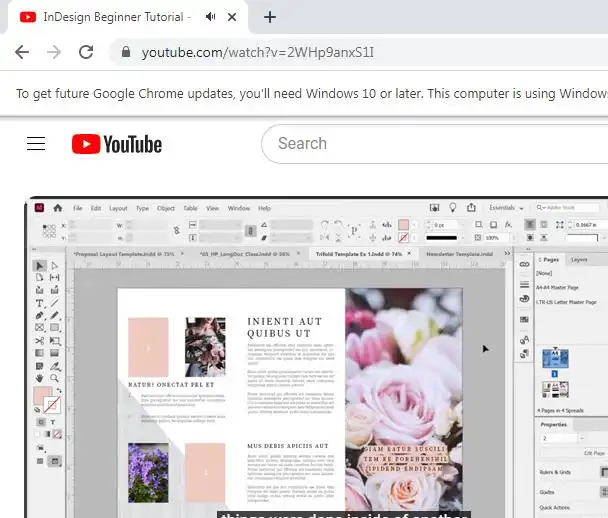The height and width of the screenshot is (518, 608).
Task: Collapse the toolbox panel arrows
Action: [x=34, y=249]
